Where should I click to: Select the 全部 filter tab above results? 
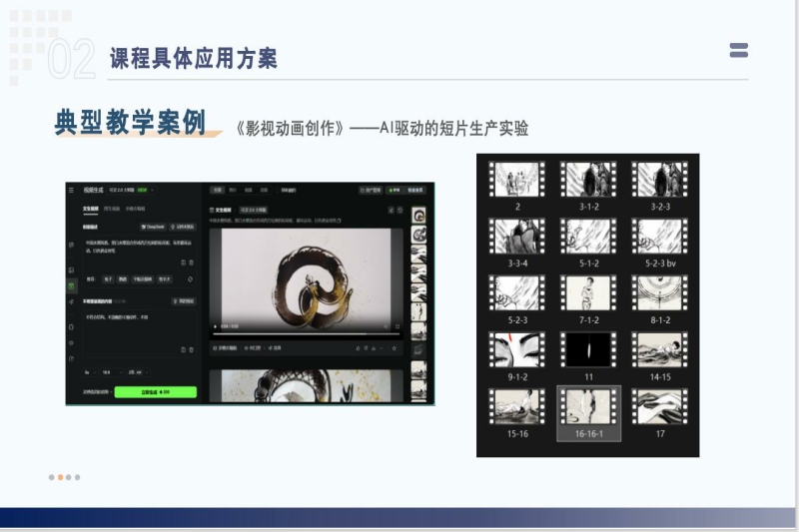pyautogui.click(x=217, y=189)
